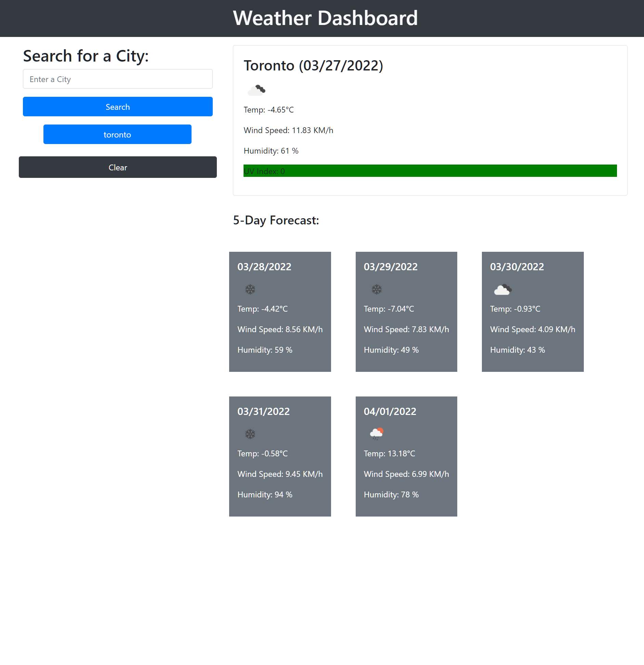Viewport: 644px width, 665px height.
Task: Click the Humidity: 61 % text
Action: point(271,151)
